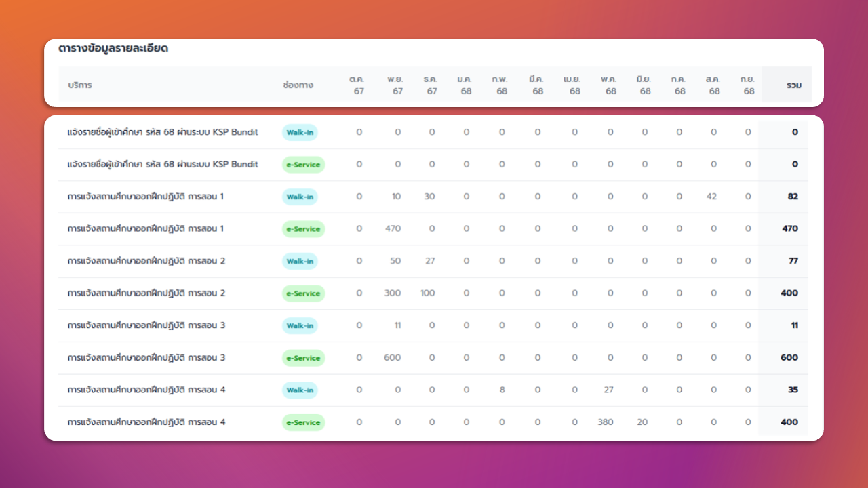Click the 42 value under ส.ค. 68
The width and height of the screenshot is (868, 488).
(x=711, y=197)
